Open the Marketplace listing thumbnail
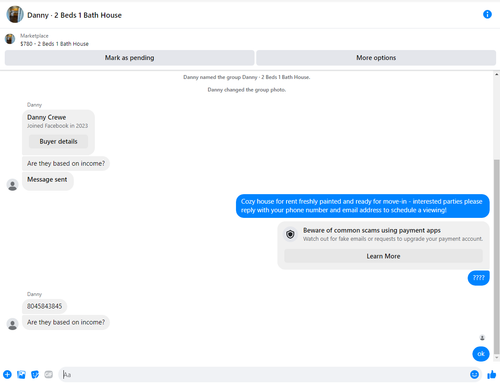 click(x=10, y=39)
